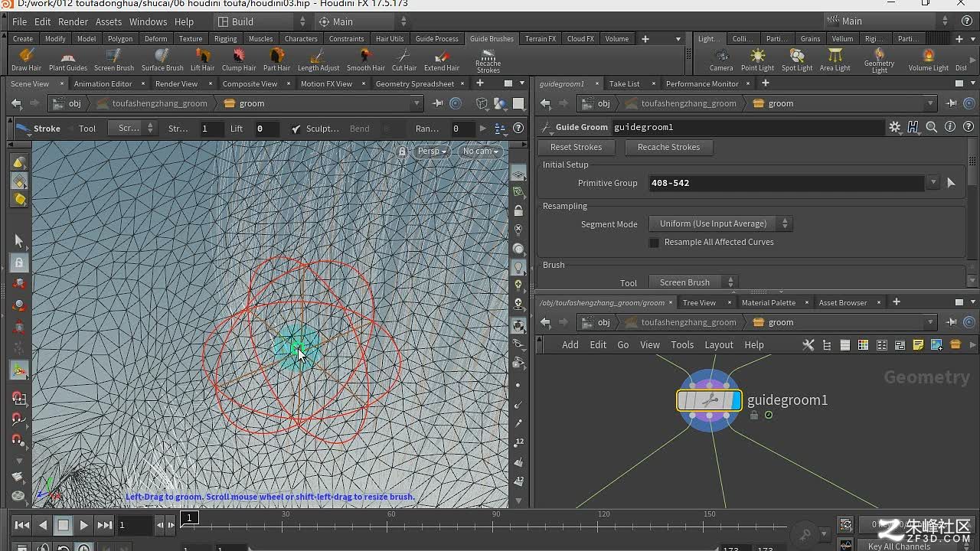
Task: Open viewport tool help question icon
Action: click(518, 129)
